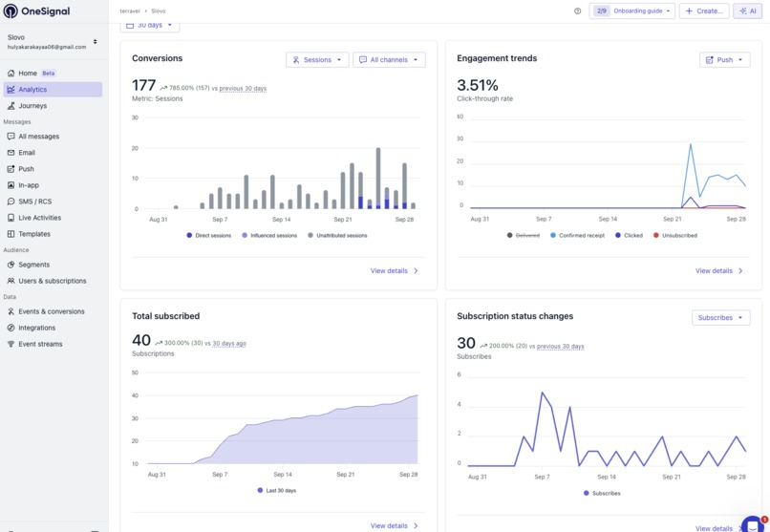Toggle Unsubscribed legend series

tap(675, 236)
